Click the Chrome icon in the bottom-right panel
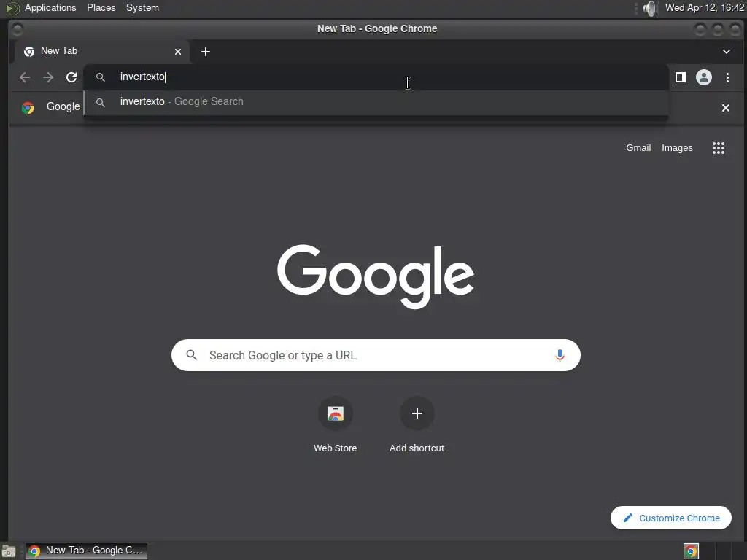This screenshot has height=560, width=747. (691, 551)
